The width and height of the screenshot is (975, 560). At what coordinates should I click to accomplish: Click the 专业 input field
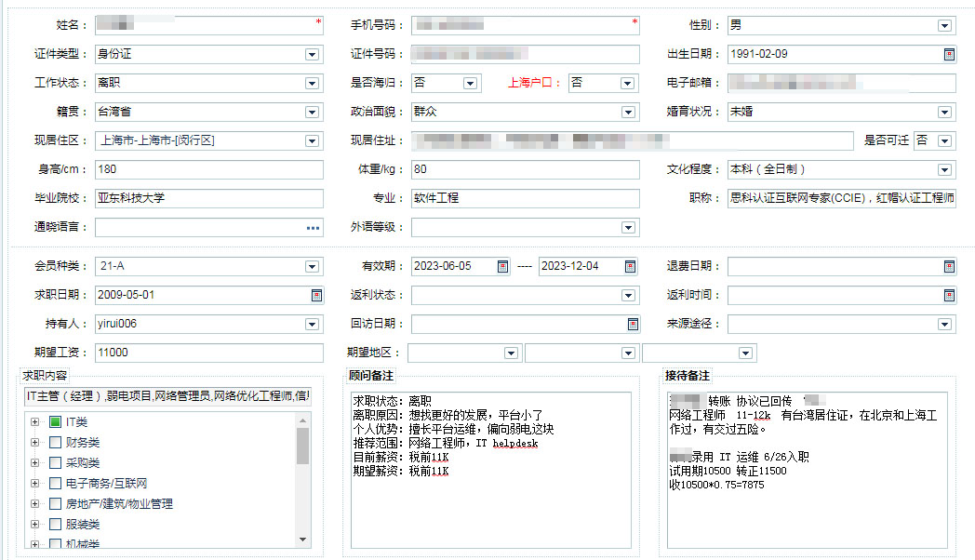(x=526, y=198)
